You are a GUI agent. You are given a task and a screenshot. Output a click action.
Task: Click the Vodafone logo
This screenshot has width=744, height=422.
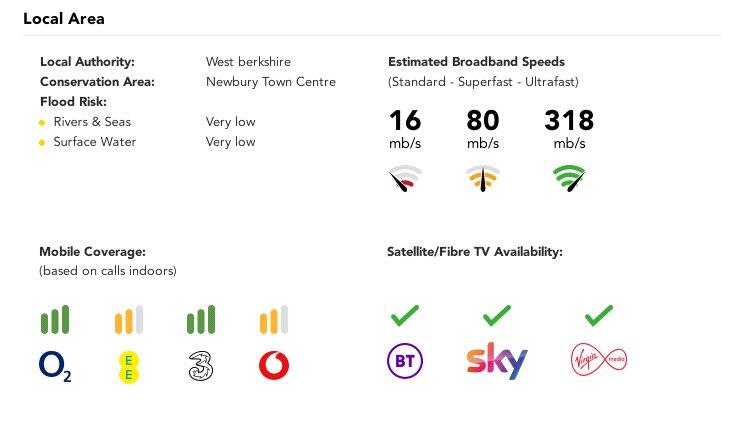274,366
